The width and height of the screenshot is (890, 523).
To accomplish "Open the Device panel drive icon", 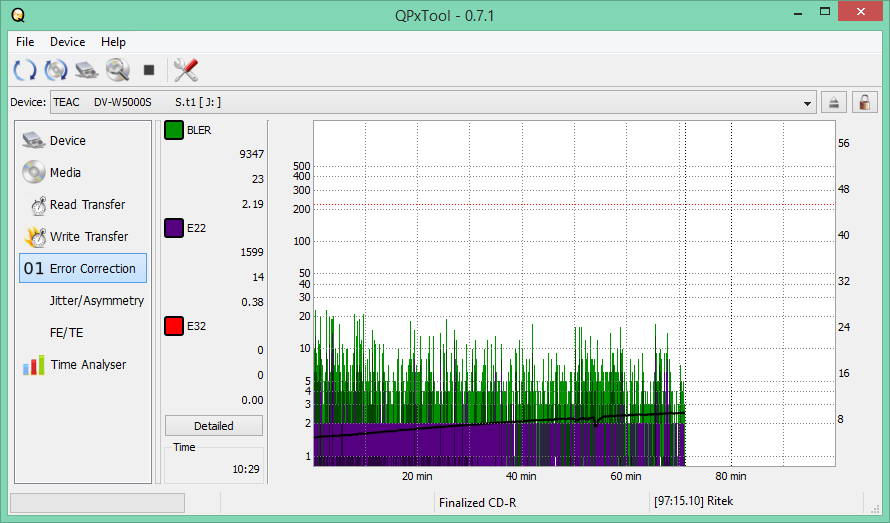I will (x=33, y=140).
